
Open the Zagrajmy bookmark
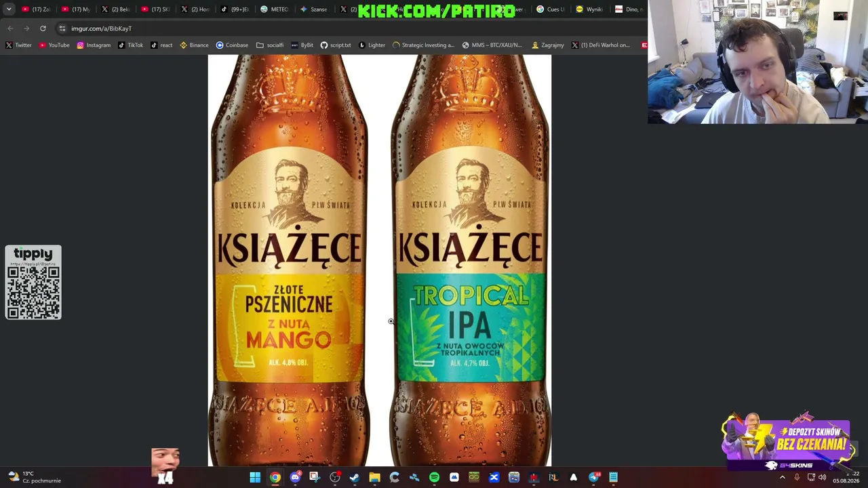tap(548, 45)
